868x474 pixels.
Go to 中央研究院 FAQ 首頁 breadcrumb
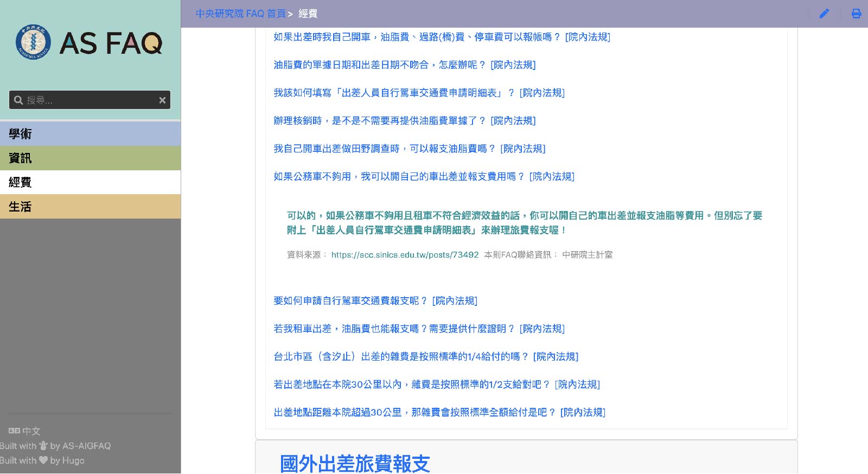tap(241, 14)
